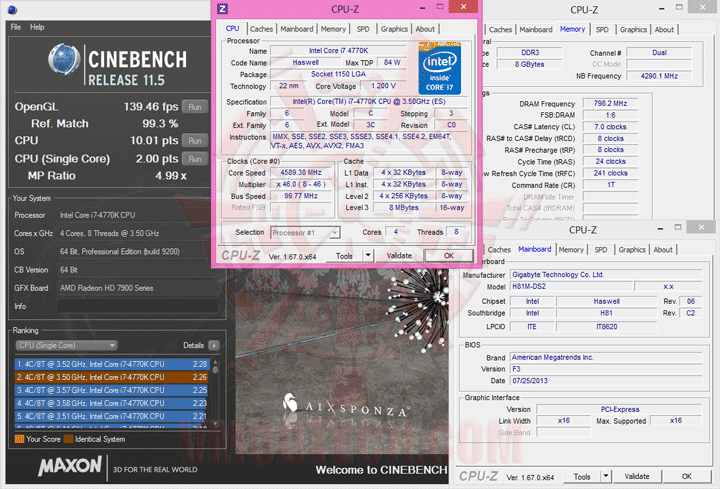
Task: Open SPD tab in Memory CPU-Z window
Action: 602,29
